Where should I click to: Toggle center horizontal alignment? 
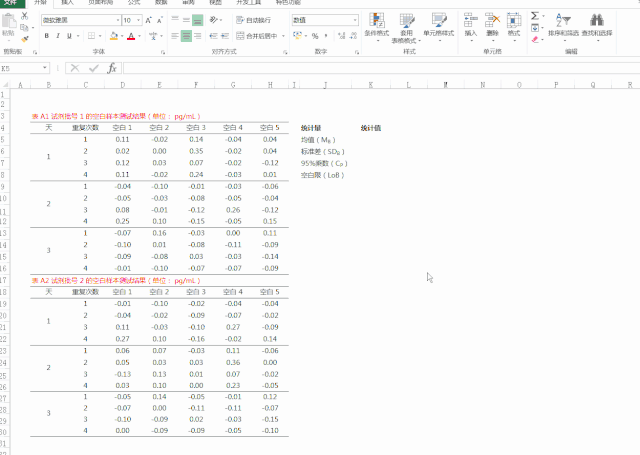pyautogui.click(x=186, y=36)
